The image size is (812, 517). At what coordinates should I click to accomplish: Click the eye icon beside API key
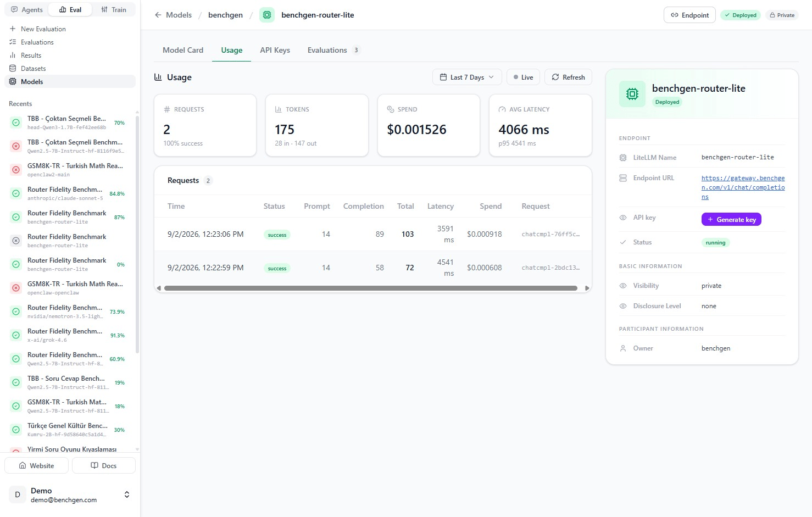[x=623, y=218]
